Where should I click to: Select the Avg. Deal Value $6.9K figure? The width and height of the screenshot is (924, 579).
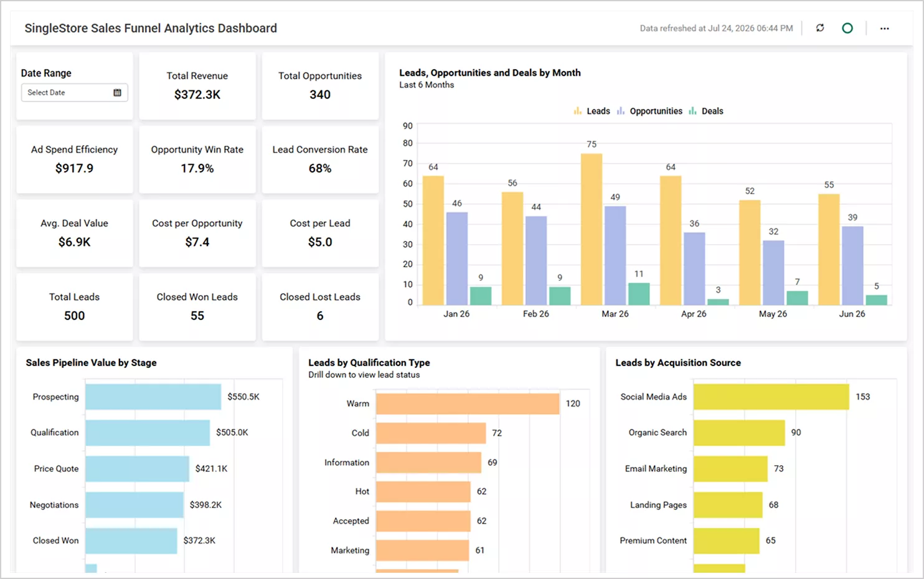click(74, 242)
